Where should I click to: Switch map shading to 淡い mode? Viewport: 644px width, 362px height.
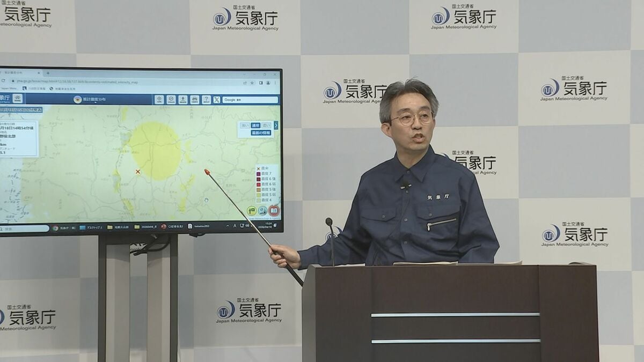pos(245,124)
